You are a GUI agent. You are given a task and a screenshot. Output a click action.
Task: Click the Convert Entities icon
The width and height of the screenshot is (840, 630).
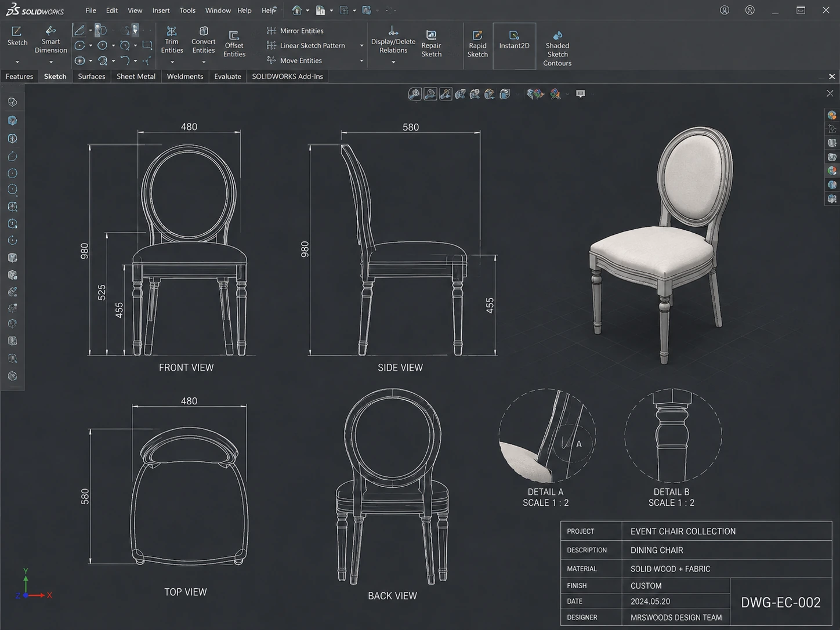point(204,31)
